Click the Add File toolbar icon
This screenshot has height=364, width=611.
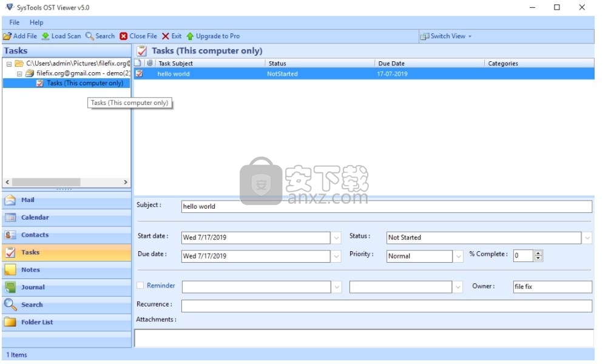tap(7, 36)
